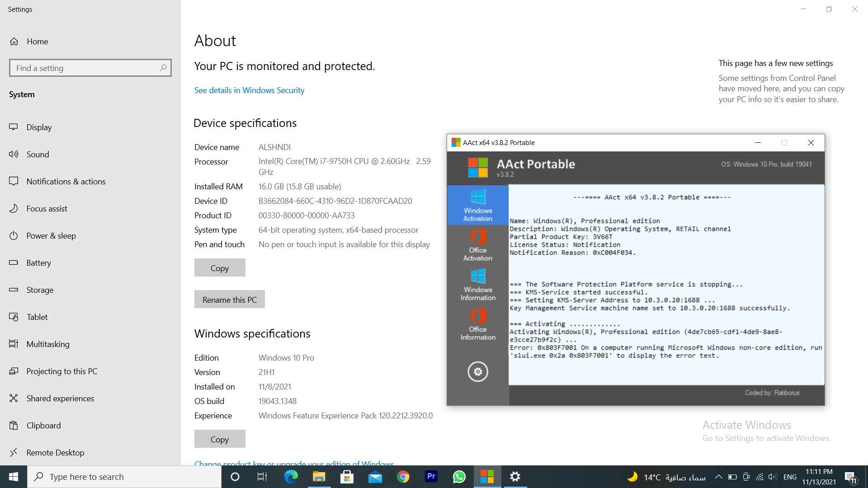The width and height of the screenshot is (868, 488).
Task: Launch Google Chrome from taskbar
Action: pyautogui.click(x=403, y=477)
